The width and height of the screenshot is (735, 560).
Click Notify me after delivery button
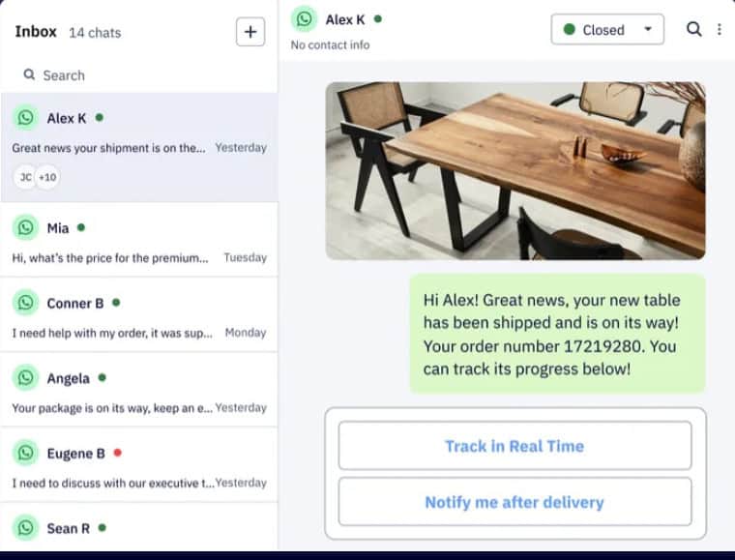pos(514,502)
